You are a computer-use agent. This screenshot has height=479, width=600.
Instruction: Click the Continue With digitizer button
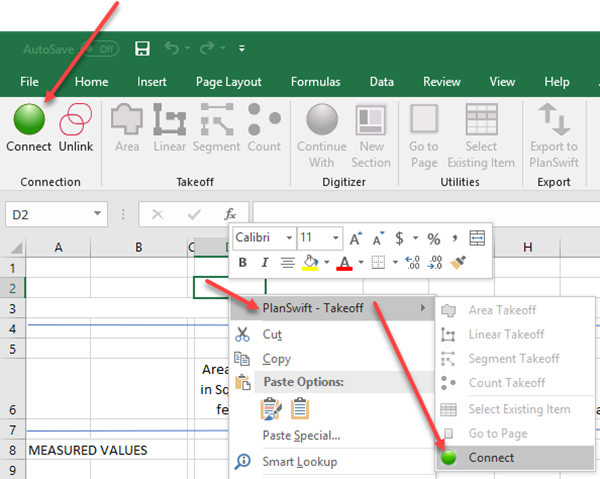[322, 136]
